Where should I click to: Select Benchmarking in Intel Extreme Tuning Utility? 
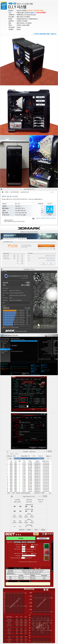(x=4, y=351)
